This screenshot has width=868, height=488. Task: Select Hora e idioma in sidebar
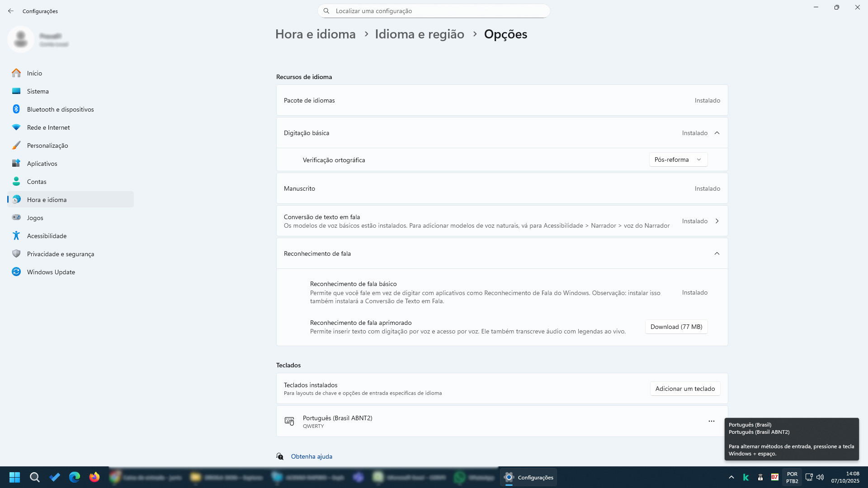tap(71, 200)
